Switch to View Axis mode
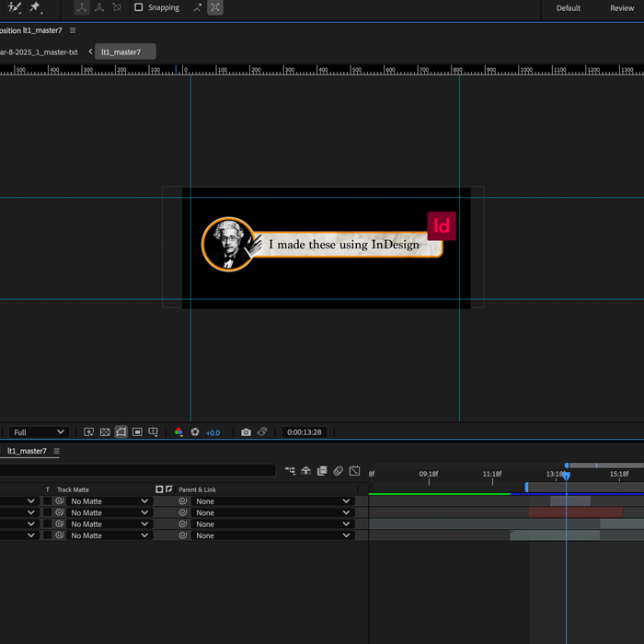The width and height of the screenshot is (644, 644). 117,7
